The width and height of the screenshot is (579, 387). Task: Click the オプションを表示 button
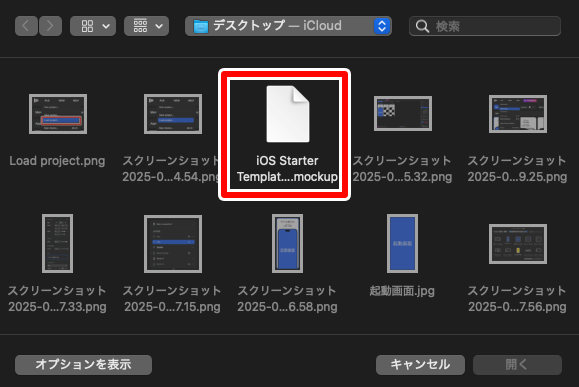pyautogui.click(x=83, y=365)
